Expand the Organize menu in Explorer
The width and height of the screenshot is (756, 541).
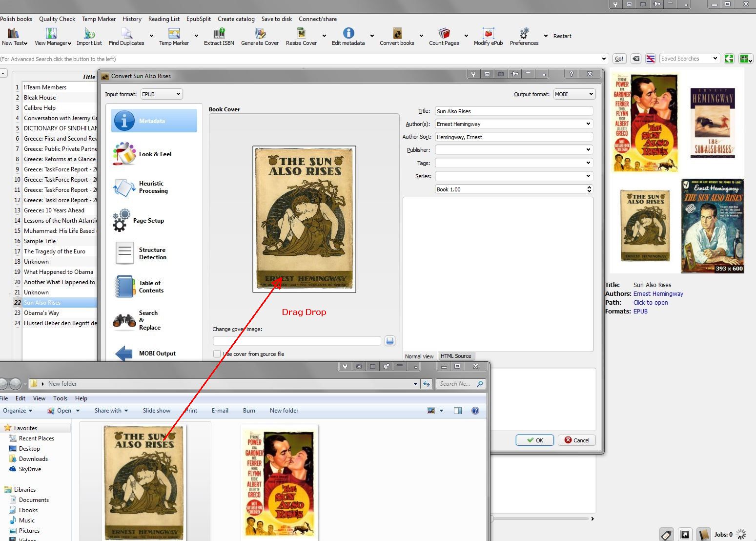pyautogui.click(x=18, y=411)
